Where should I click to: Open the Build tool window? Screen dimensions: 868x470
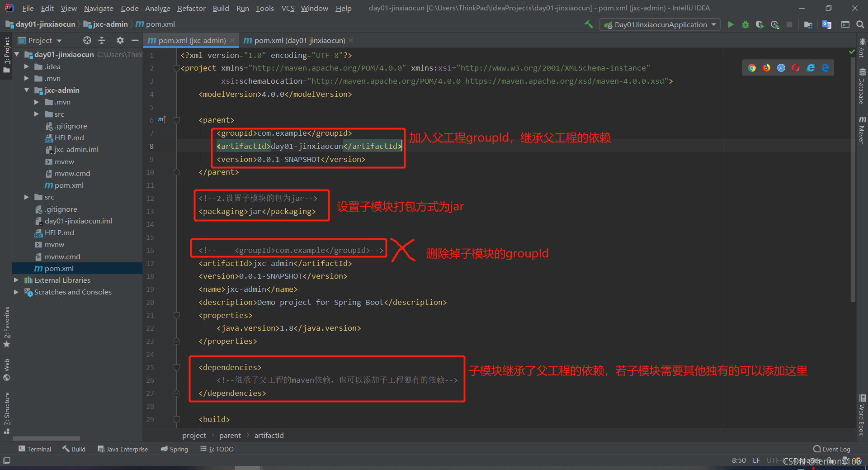[74, 449]
